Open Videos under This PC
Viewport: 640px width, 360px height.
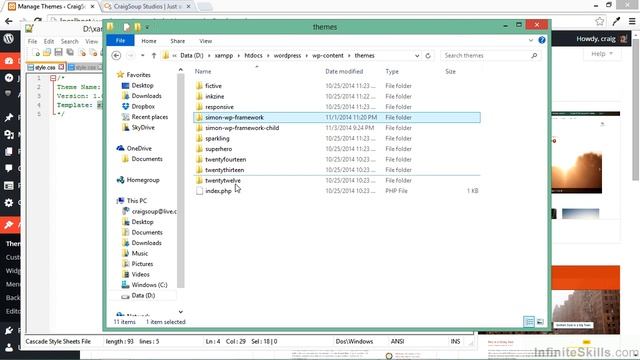pyautogui.click(x=140, y=275)
